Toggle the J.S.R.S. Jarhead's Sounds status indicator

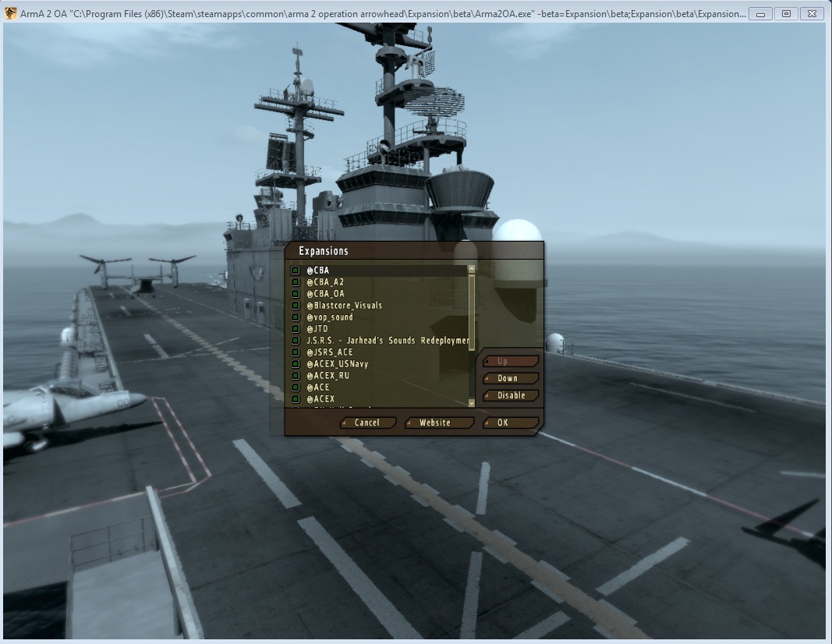point(296,341)
